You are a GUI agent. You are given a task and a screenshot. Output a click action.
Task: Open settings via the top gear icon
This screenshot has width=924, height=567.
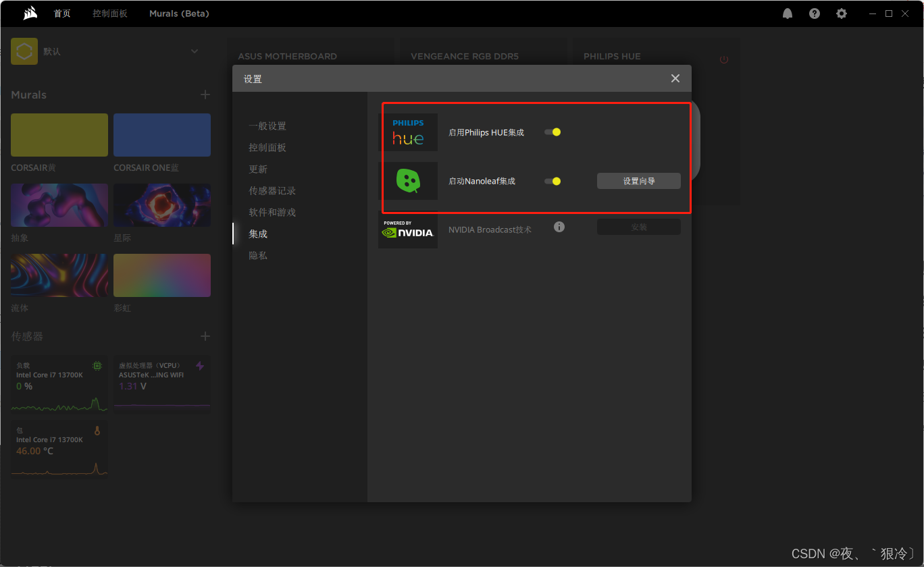[x=842, y=13]
